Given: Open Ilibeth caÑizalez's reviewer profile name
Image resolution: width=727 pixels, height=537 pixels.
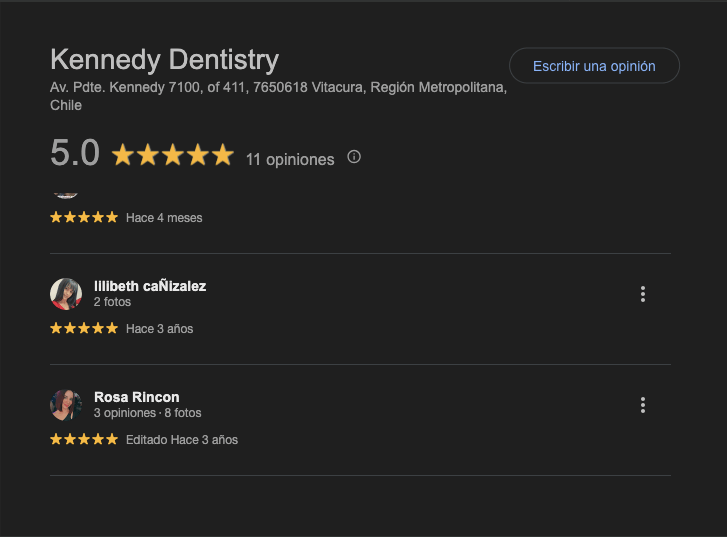Looking at the screenshot, I should [x=150, y=286].
